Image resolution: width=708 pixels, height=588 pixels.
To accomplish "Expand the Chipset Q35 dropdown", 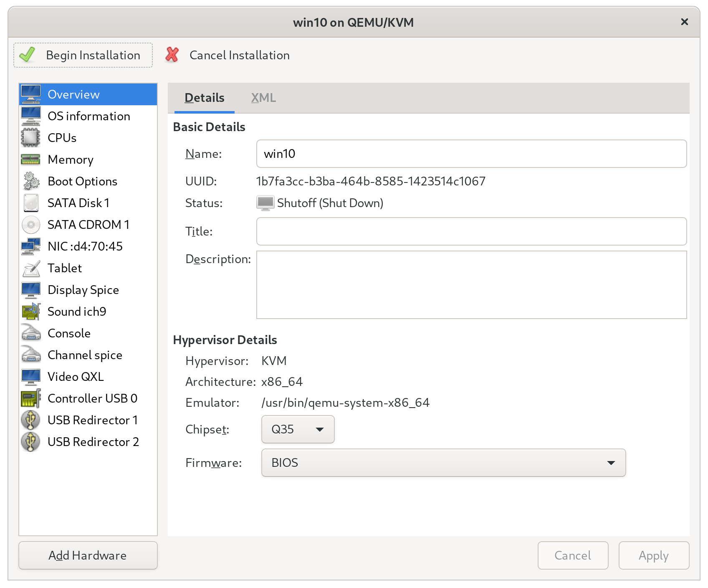I will (x=298, y=429).
